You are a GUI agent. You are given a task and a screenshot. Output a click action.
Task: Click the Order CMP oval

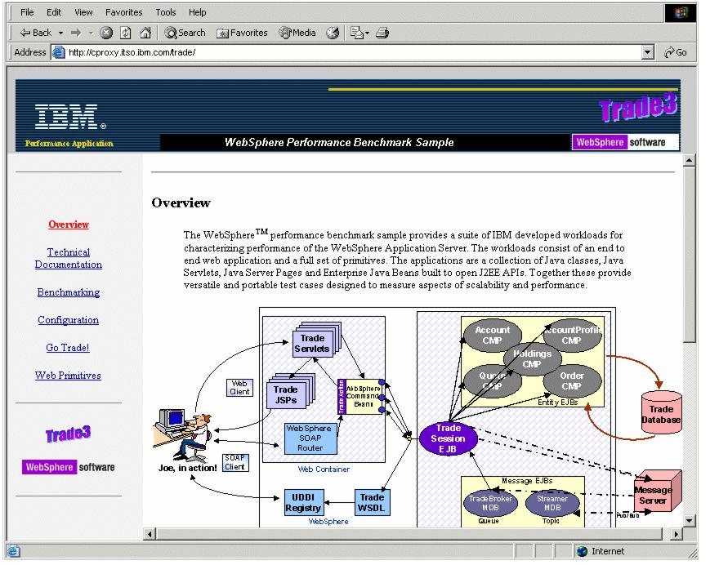pyautogui.click(x=572, y=380)
